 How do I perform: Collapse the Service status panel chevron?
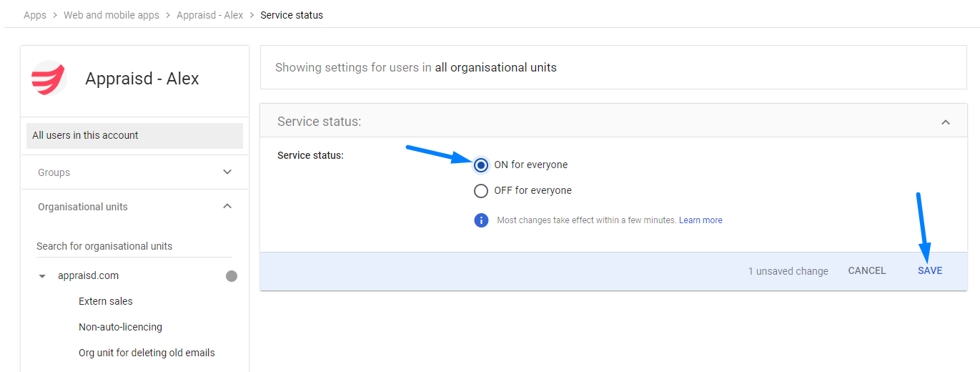tap(945, 122)
